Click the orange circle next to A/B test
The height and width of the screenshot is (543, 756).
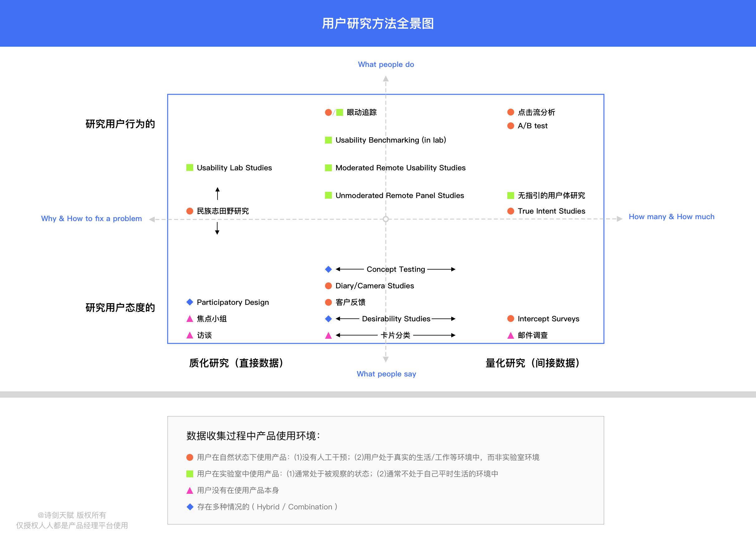click(511, 125)
